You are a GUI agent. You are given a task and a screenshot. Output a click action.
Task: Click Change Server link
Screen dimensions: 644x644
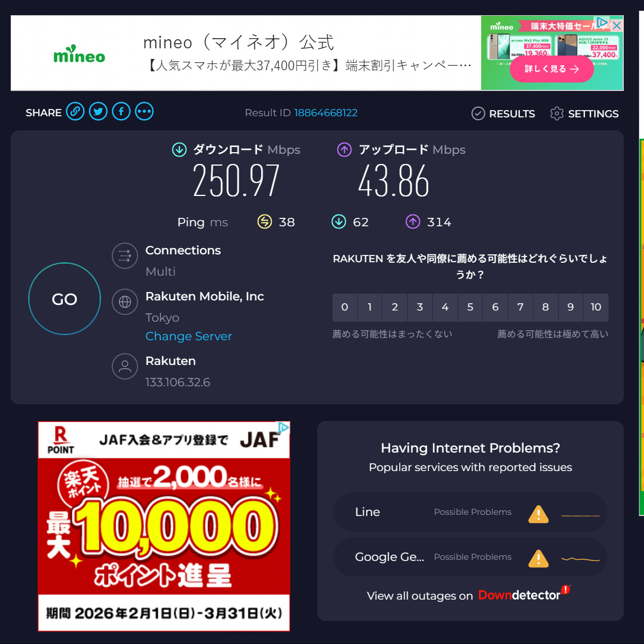pyautogui.click(x=189, y=336)
